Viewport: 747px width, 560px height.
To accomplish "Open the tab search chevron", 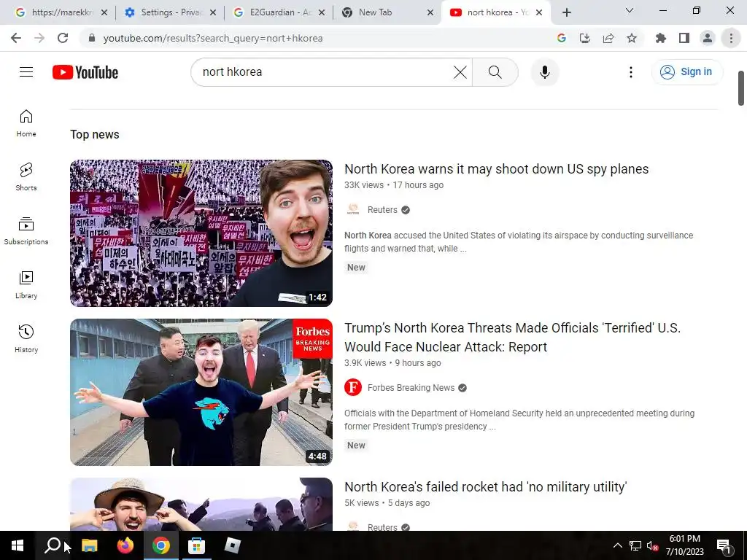I will click(630, 10).
